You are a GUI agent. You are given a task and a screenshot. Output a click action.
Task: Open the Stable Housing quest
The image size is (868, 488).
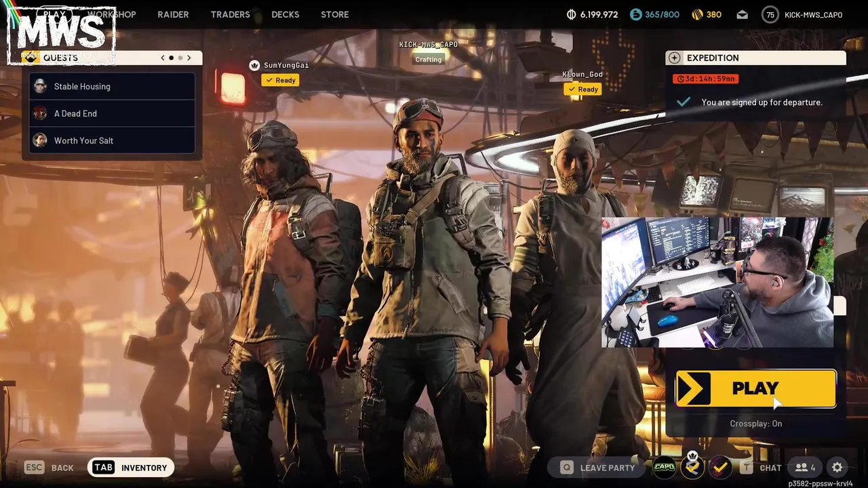tap(112, 86)
